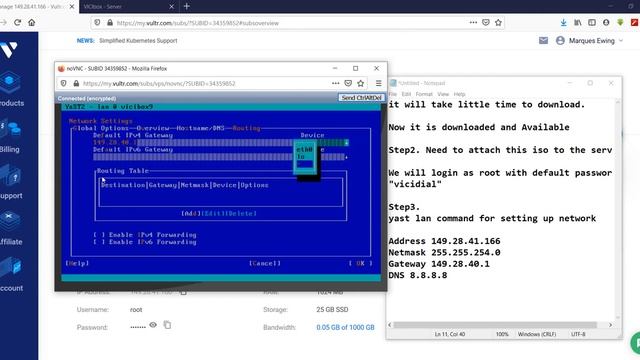This screenshot has width=640, height=360.
Task: Click Notepad horizontal scrollbar right arrow
Action: click(x=610, y=325)
